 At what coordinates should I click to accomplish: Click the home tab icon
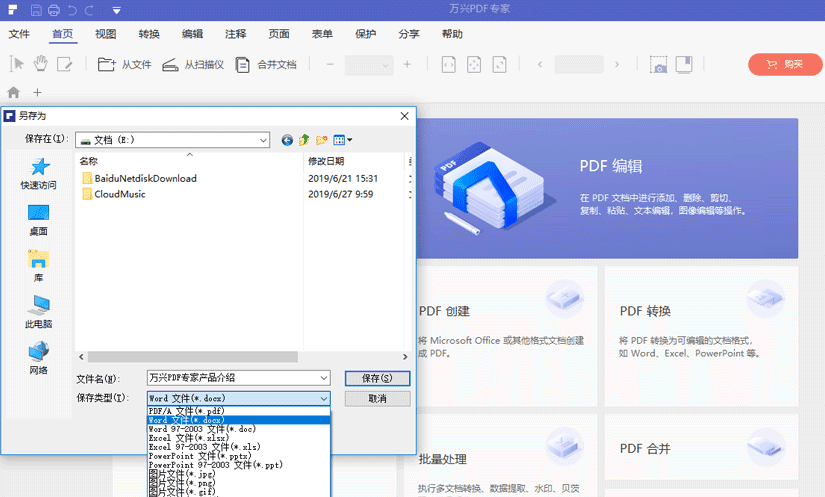(x=14, y=93)
